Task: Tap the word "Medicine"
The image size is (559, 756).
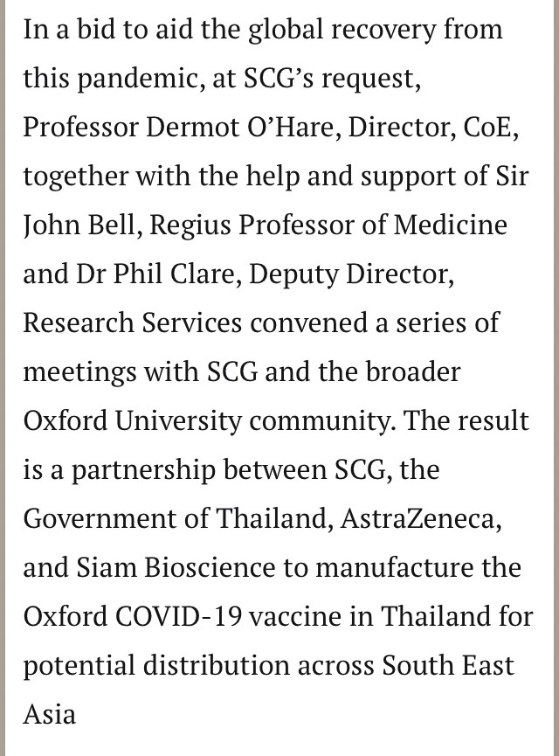Action: point(451,225)
